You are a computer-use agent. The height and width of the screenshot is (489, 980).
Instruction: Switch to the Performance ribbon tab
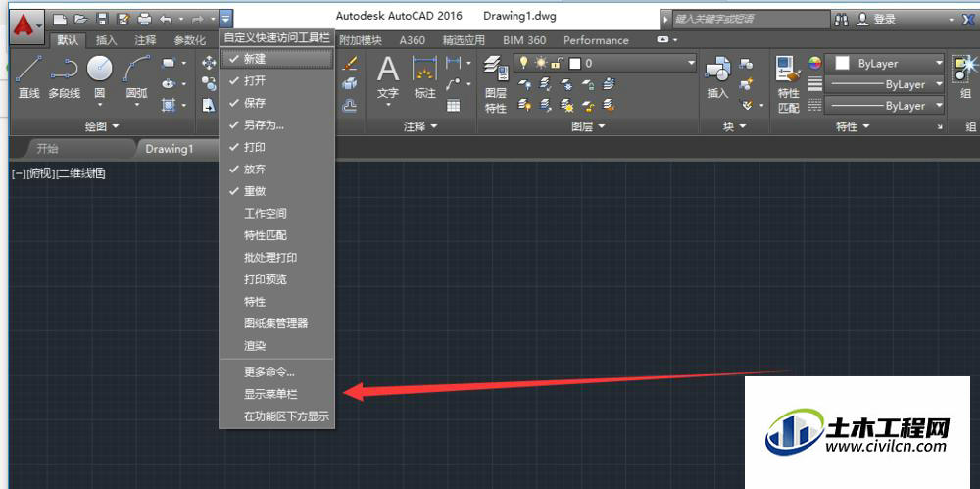[596, 40]
